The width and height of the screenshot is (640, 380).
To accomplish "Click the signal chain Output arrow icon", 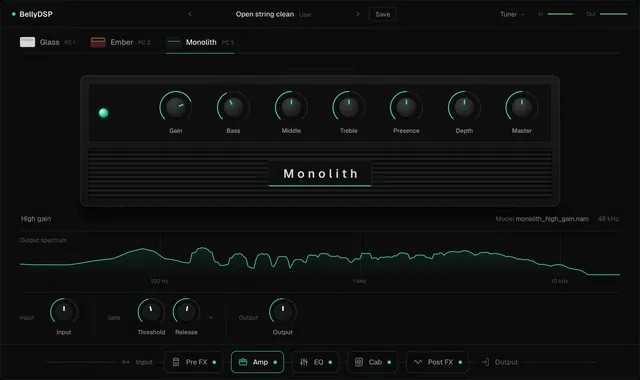I will pyautogui.click(x=485, y=362).
